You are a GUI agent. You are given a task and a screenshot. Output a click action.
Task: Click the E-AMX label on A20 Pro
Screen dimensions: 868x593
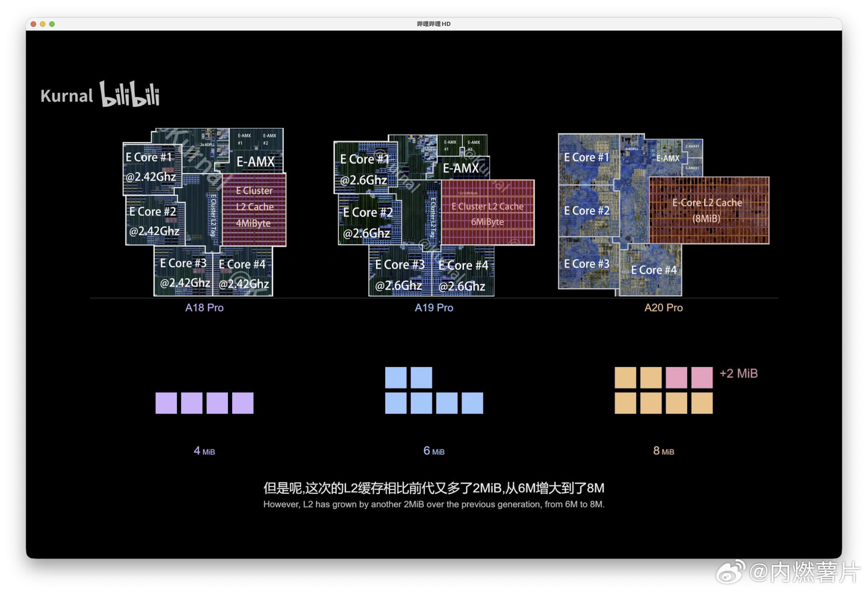(668, 158)
